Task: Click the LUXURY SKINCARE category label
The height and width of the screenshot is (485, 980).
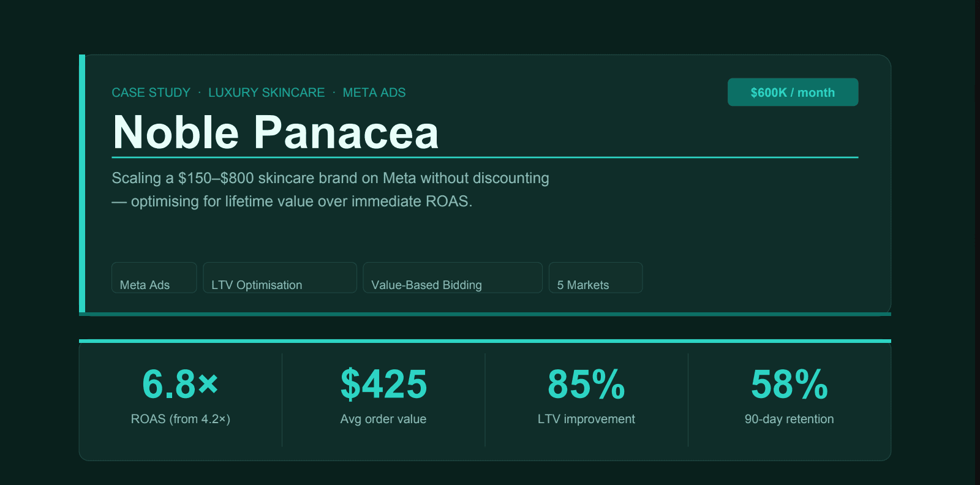Action: click(266, 92)
